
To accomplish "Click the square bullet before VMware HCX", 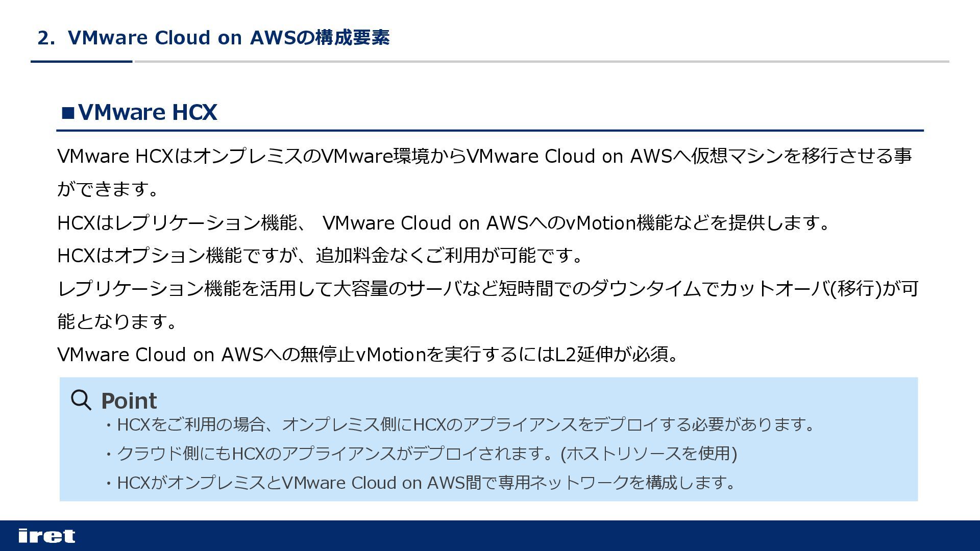I will tap(68, 113).
